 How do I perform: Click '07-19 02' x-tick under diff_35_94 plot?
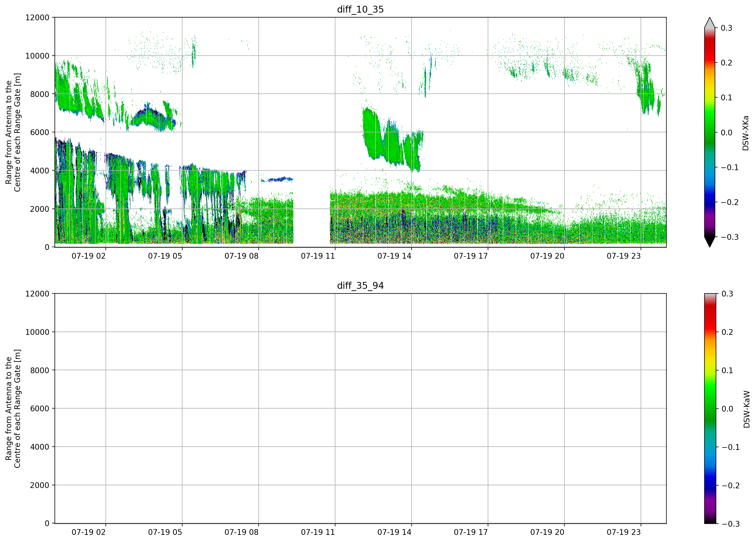[89, 532]
